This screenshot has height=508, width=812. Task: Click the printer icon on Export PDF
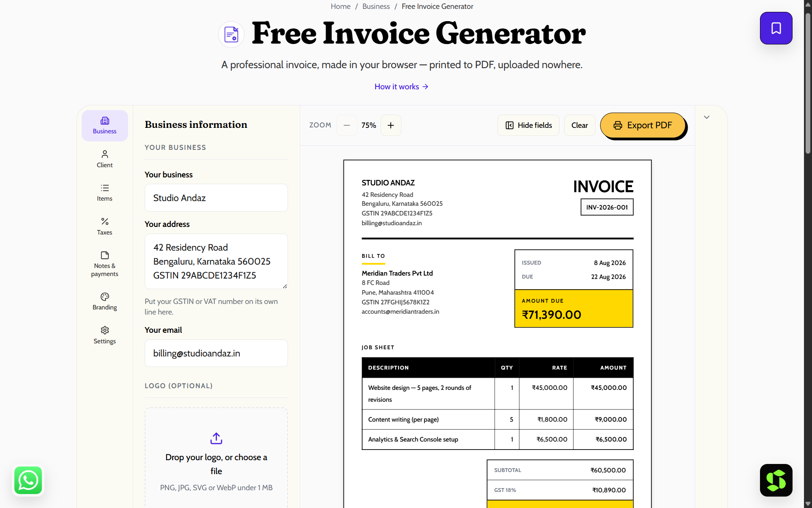pos(618,125)
